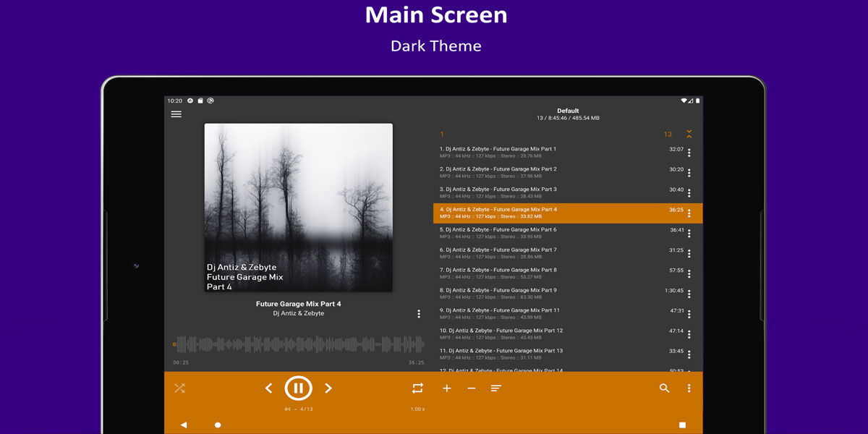Add tracks with the plus icon
Screen dimensions: 868x434
(447, 388)
